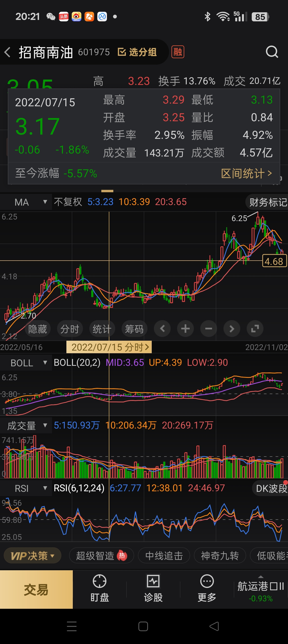Expand the BOLL indicator dropdown
The image size is (288, 644).
26,363
